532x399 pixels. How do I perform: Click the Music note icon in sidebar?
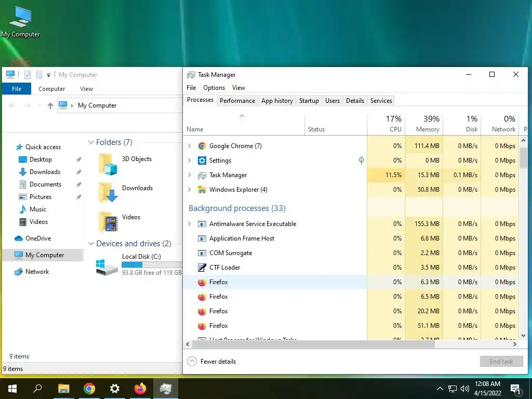click(23, 209)
